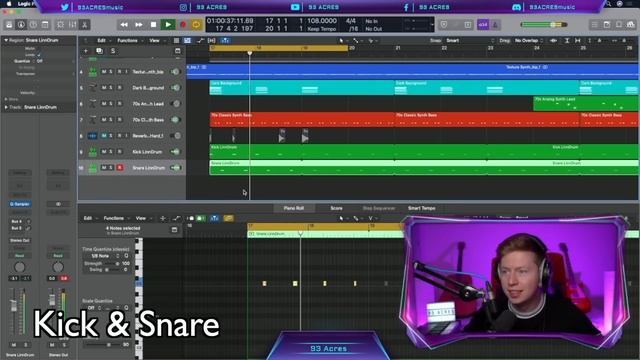640x360 pixels.
Task: Fast forward the transport
Action: coord(139,25)
